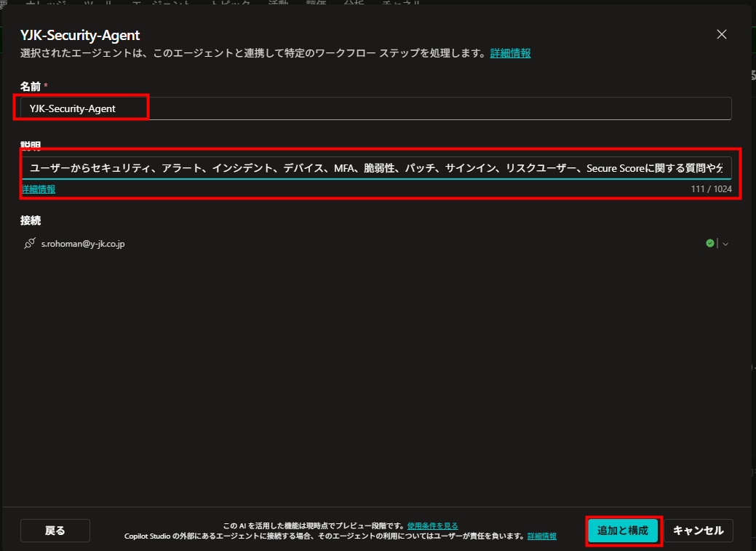Click the 111 / 1024 character counter
The height and width of the screenshot is (551, 756).
pos(711,189)
